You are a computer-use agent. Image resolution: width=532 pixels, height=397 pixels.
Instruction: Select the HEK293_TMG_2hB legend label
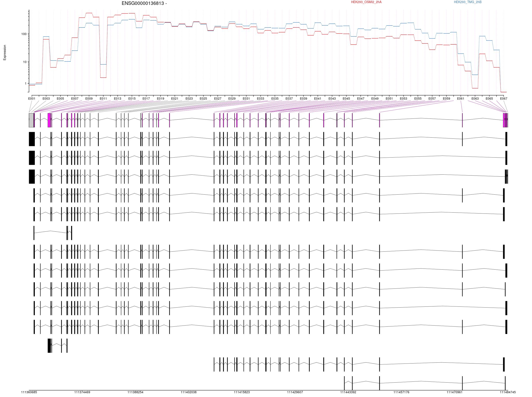click(x=467, y=2)
